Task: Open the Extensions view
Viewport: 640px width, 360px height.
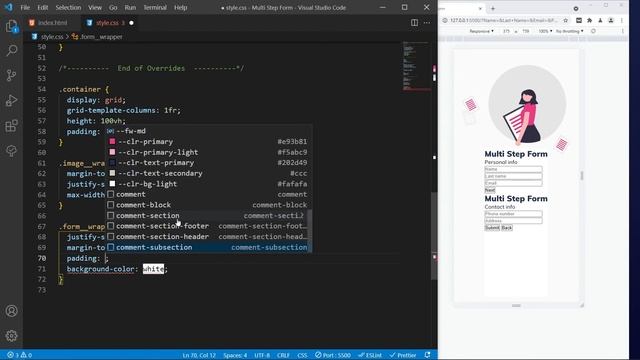Action: 11,126
